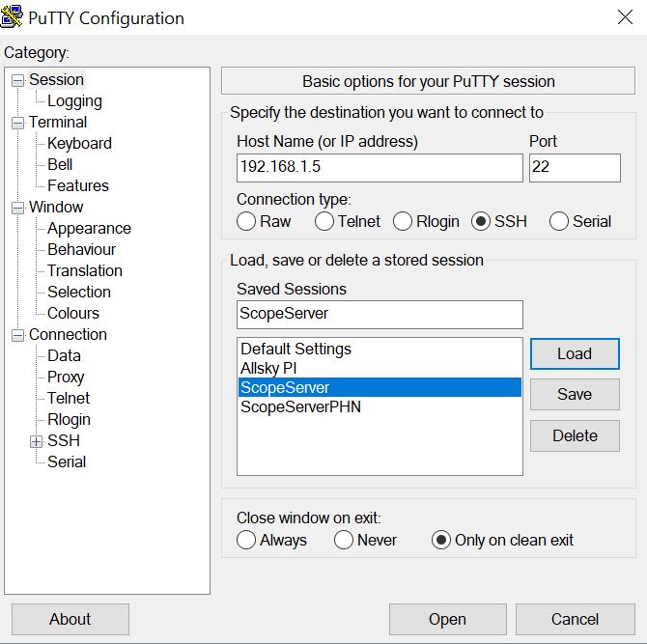
Task: Collapse the Window tree node
Action: point(17,208)
